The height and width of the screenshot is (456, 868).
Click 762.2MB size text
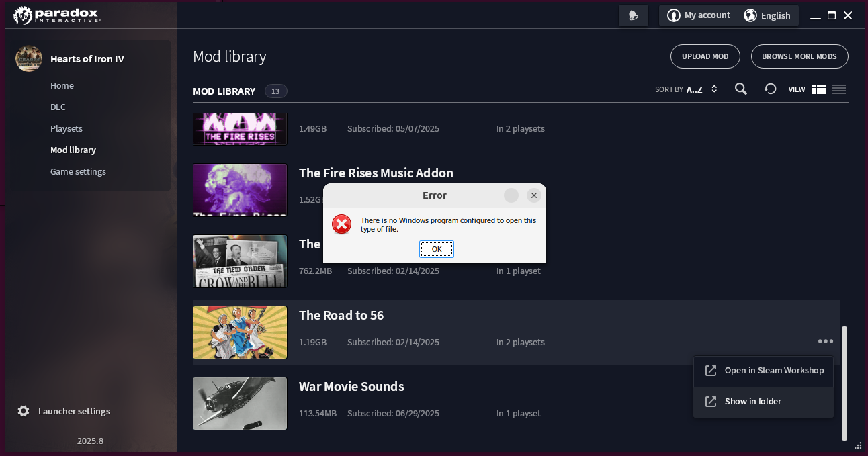click(316, 271)
